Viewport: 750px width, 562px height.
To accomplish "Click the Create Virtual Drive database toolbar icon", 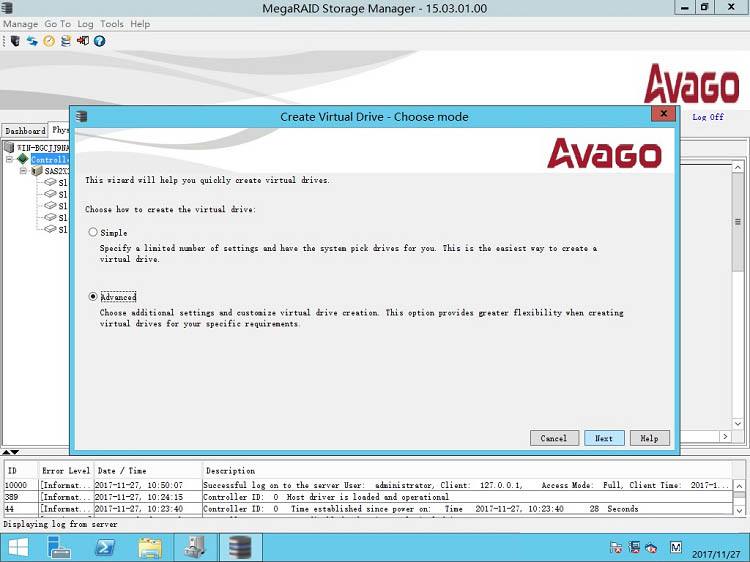I will pos(66,41).
